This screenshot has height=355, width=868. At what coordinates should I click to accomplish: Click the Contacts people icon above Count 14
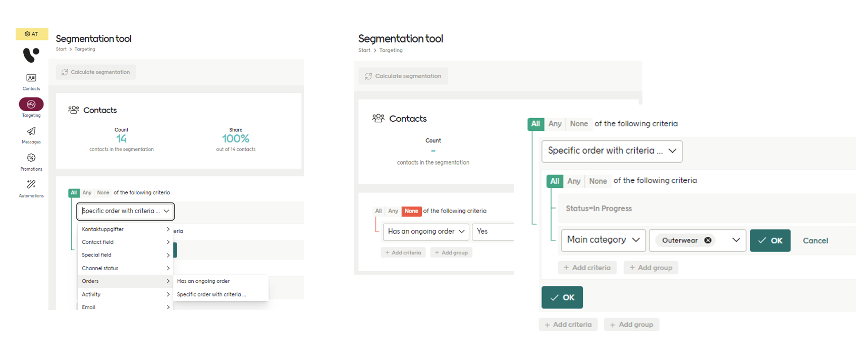(x=74, y=110)
